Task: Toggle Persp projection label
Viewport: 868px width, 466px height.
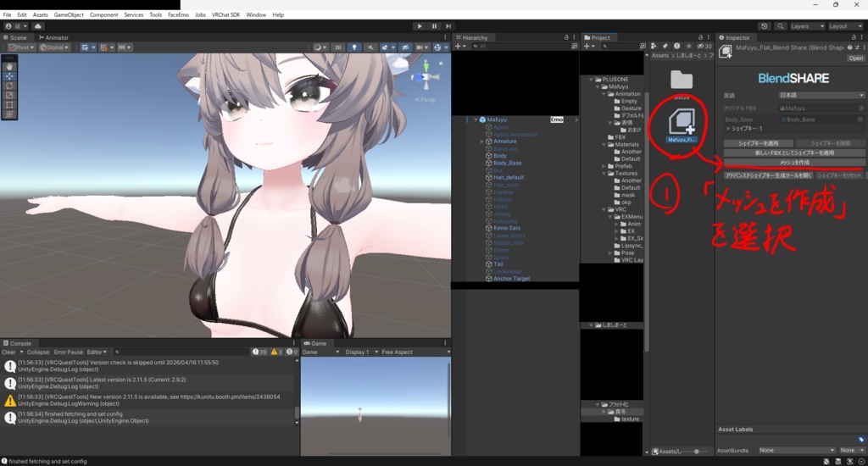Action: click(x=426, y=100)
